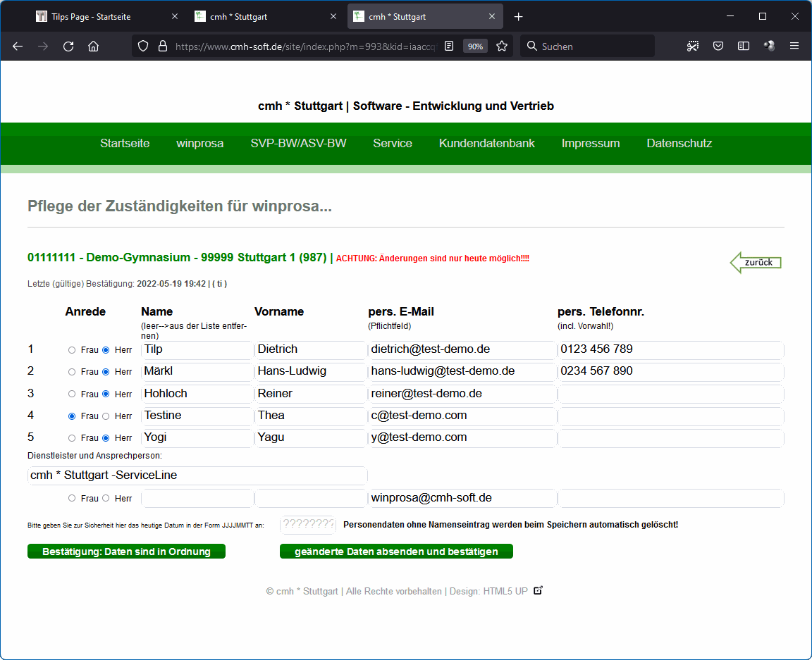
Task: Click the Pocket save icon in toolbar
Action: 718,46
